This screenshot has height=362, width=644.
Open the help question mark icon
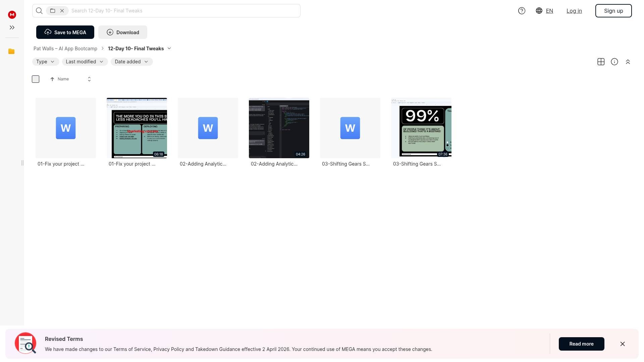pyautogui.click(x=522, y=11)
